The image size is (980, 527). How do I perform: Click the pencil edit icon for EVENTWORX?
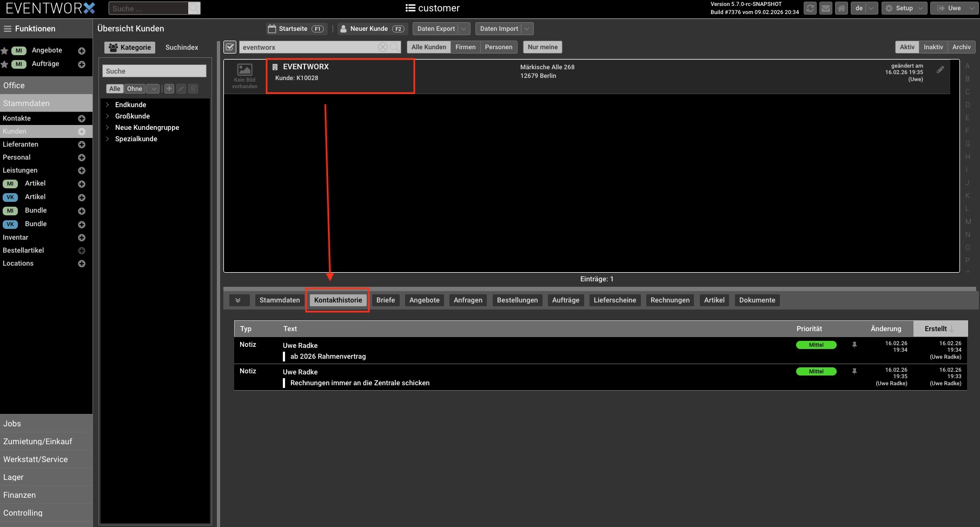pos(941,70)
